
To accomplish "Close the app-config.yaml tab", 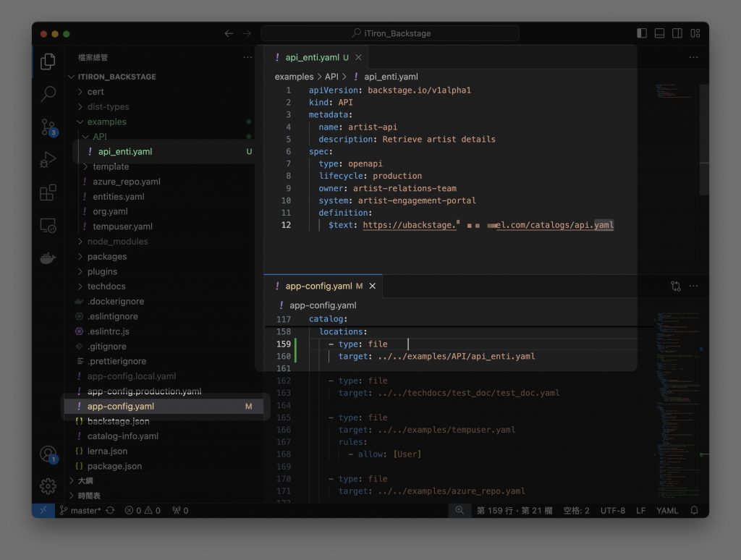I will click(373, 286).
